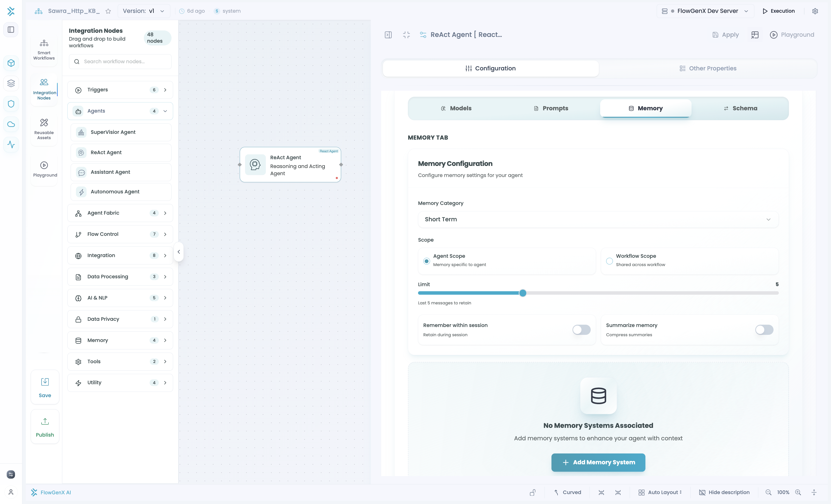Collapse the node sidebar with arrow handle
Image resolution: width=831 pixels, height=504 pixels.
coord(179,252)
